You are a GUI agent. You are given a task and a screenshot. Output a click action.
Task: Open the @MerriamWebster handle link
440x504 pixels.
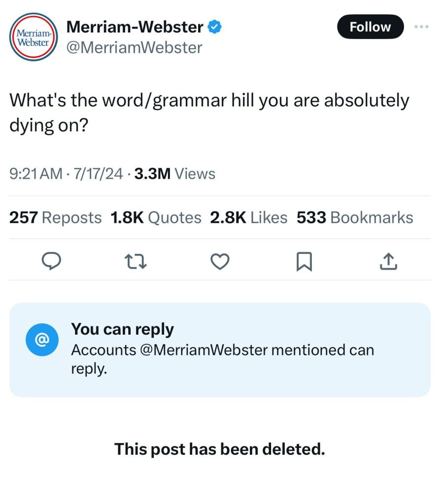(x=134, y=47)
